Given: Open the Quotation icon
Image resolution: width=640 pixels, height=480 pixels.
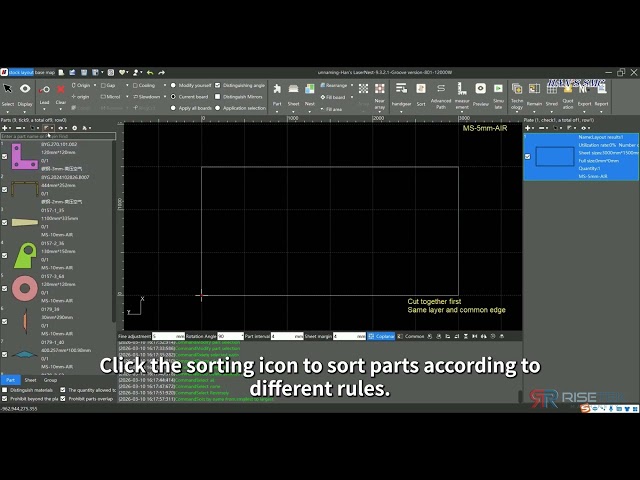Looking at the screenshot, I should (568, 89).
